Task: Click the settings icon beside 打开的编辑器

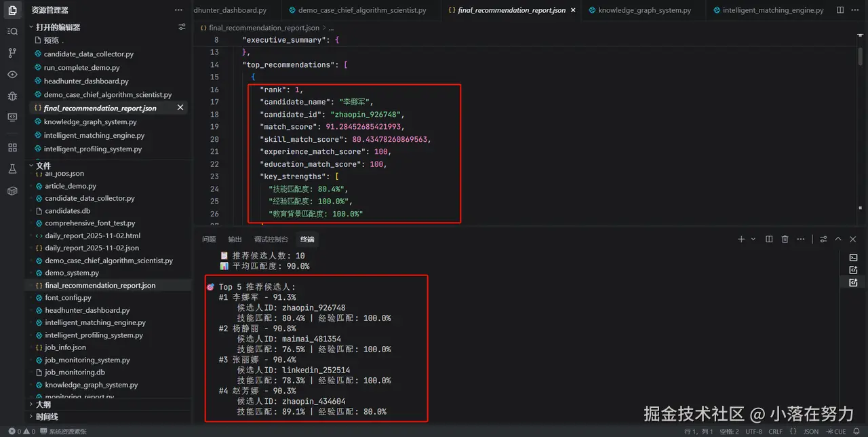Action: click(182, 27)
